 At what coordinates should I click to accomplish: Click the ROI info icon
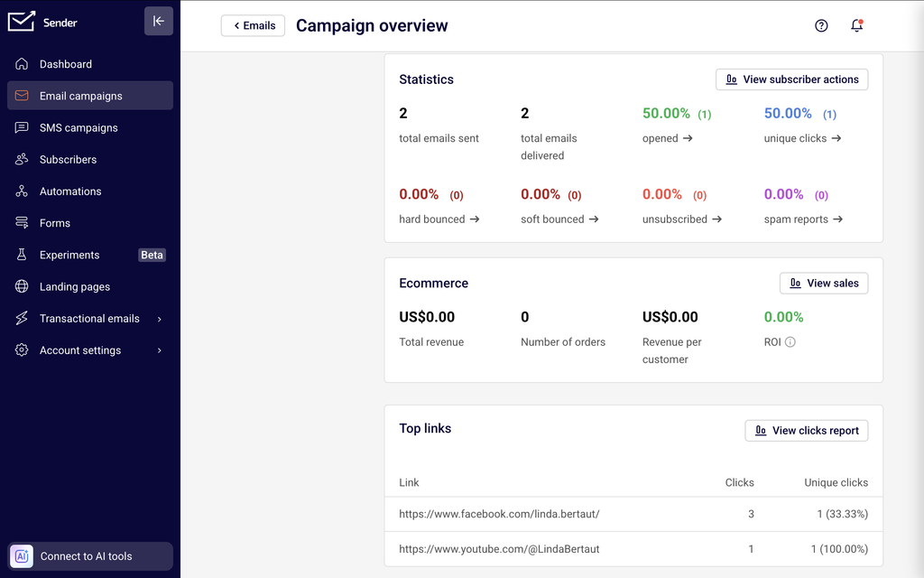(790, 342)
